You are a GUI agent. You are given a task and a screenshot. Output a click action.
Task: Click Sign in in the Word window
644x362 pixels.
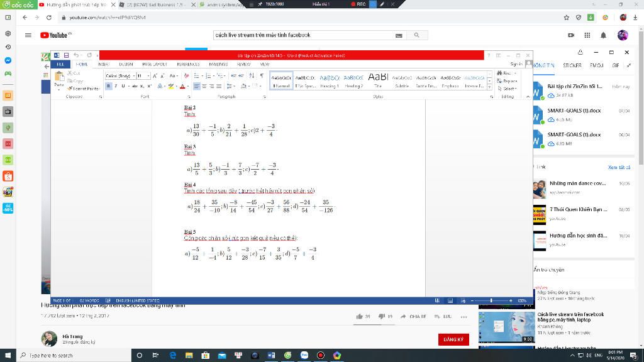[516, 64]
